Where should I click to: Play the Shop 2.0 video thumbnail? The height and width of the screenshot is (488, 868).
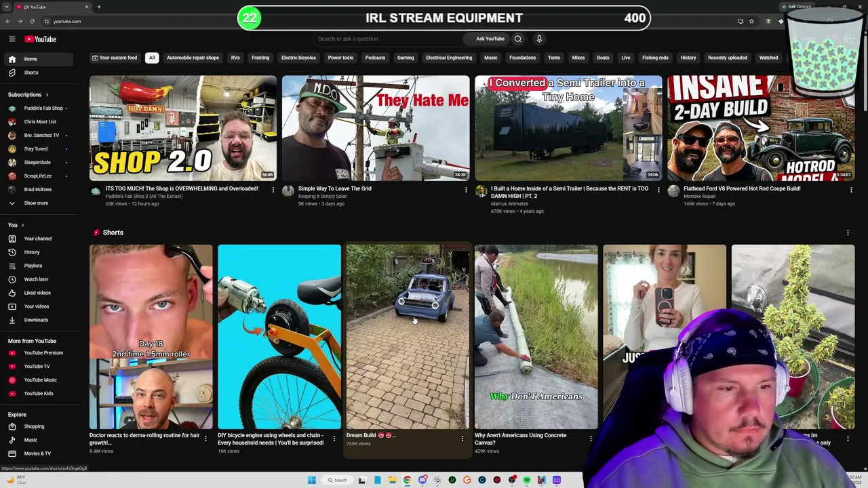pyautogui.click(x=183, y=128)
